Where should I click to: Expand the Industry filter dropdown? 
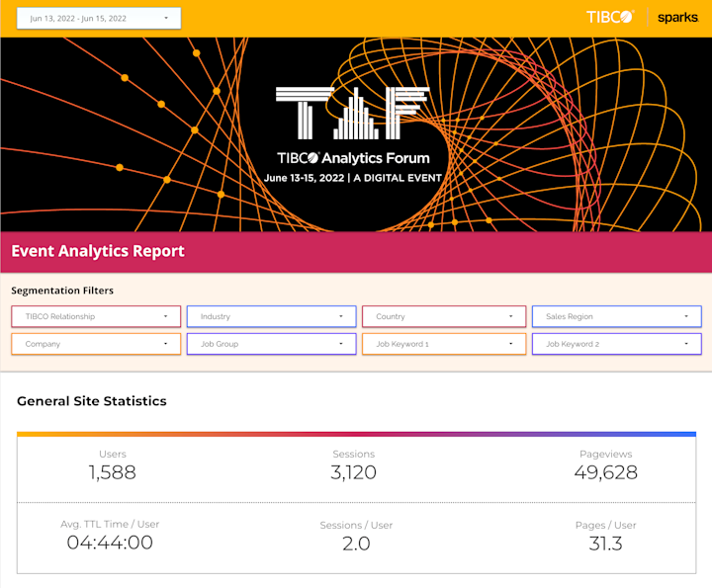[x=271, y=316]
